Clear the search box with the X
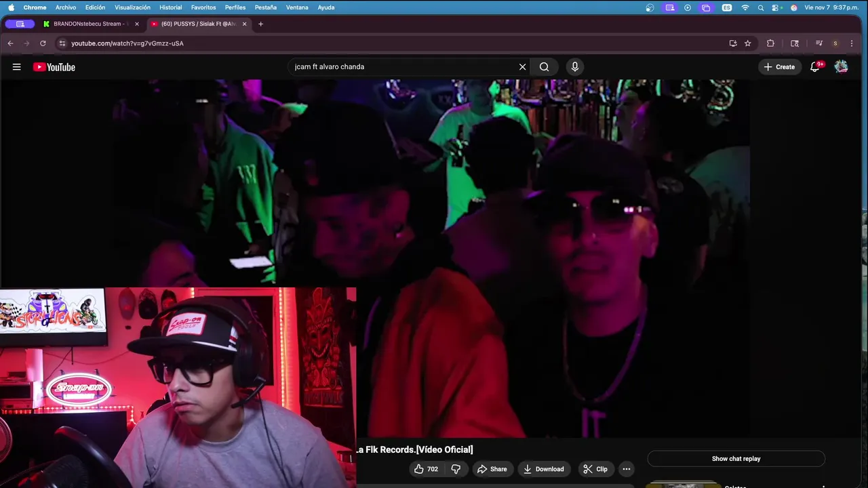 522,66
